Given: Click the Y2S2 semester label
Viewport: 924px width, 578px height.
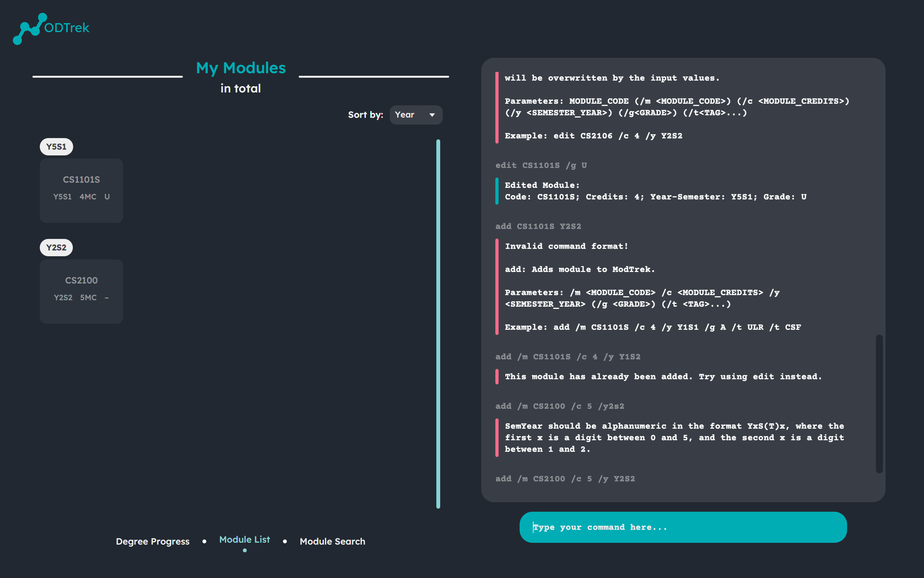Looking at the screenshot, I should [56, 247].
